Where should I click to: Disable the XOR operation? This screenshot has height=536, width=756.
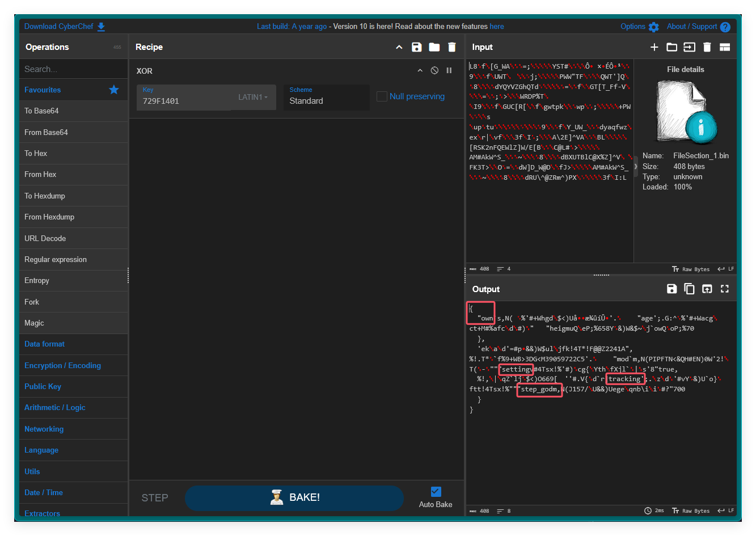click(x=434, y=70)
